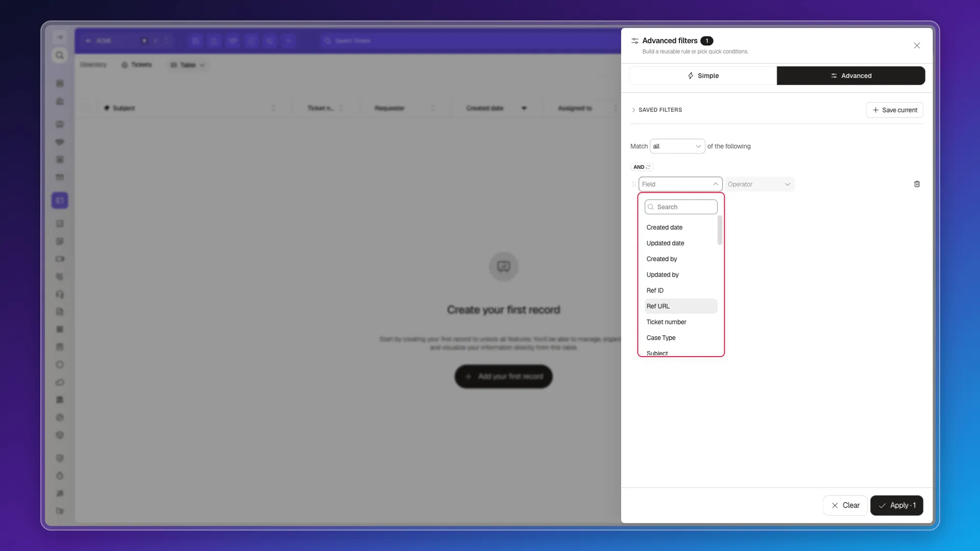
Task: Click the Requester column header
Action: (x=389, y=108)
